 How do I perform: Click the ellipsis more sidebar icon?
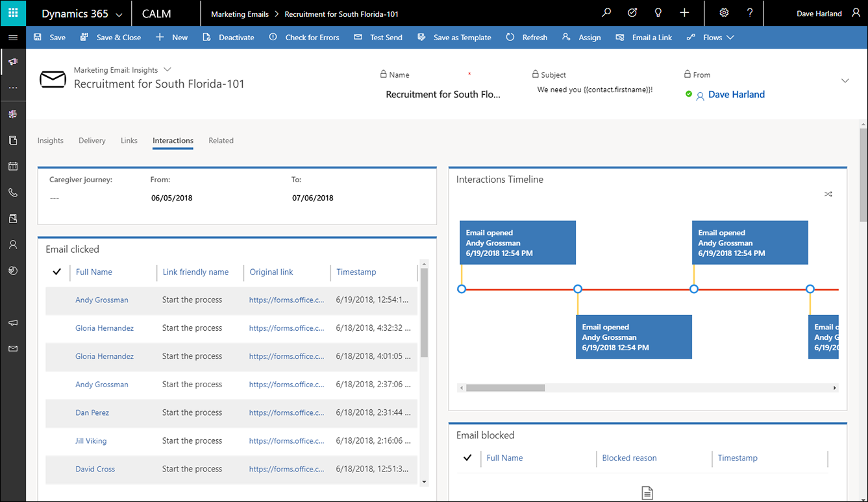pos(13,88)
